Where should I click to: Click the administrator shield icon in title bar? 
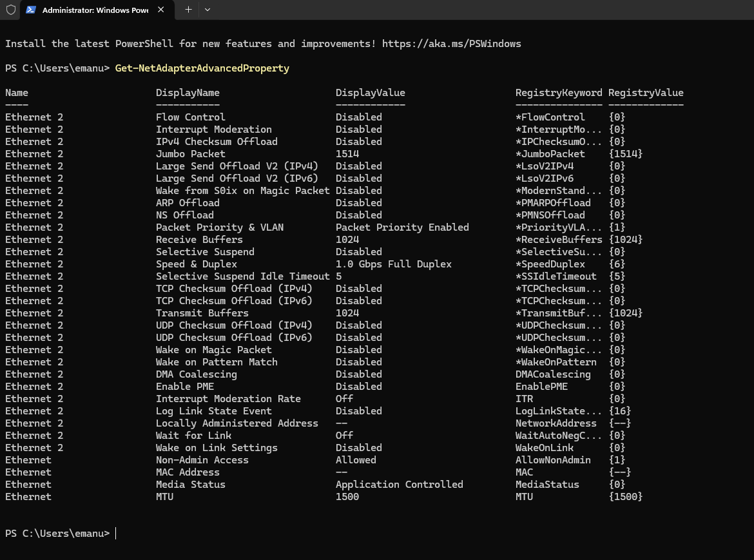coord(10,10)
